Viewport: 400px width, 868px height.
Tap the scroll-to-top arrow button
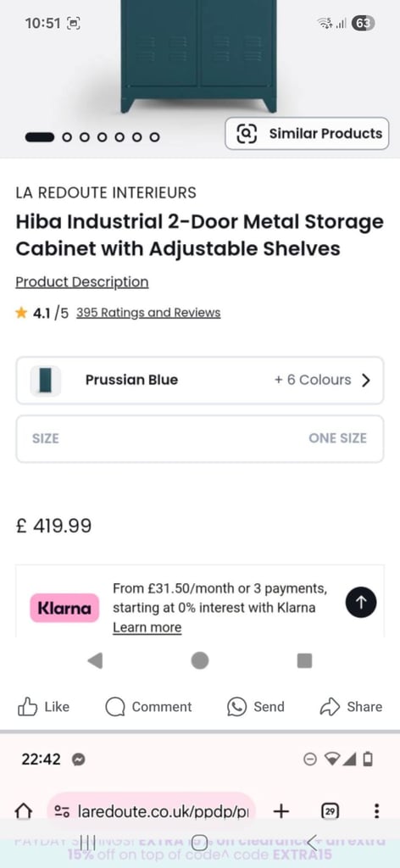coord(361,603)
